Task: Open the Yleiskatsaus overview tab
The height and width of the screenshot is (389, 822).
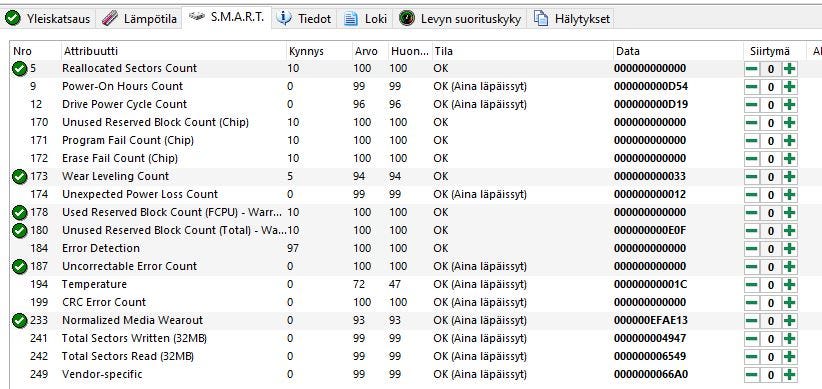Action: click(48, 19)
